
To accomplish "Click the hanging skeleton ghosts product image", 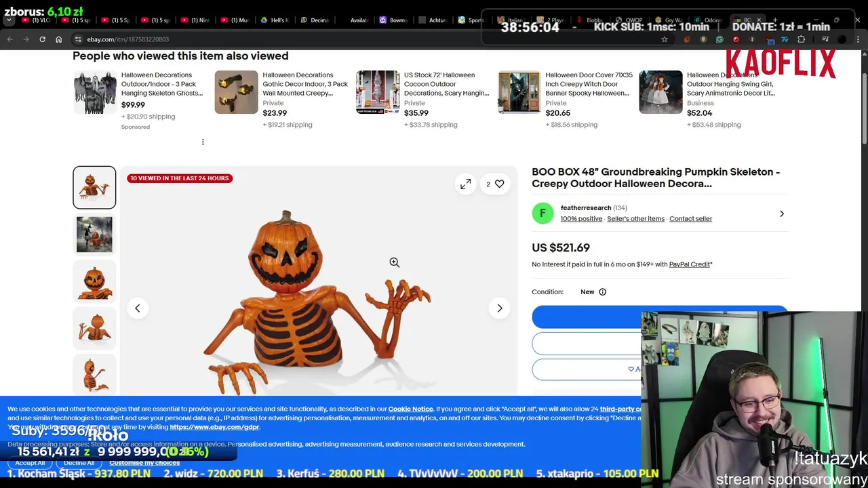I will (x=95, y=92).
